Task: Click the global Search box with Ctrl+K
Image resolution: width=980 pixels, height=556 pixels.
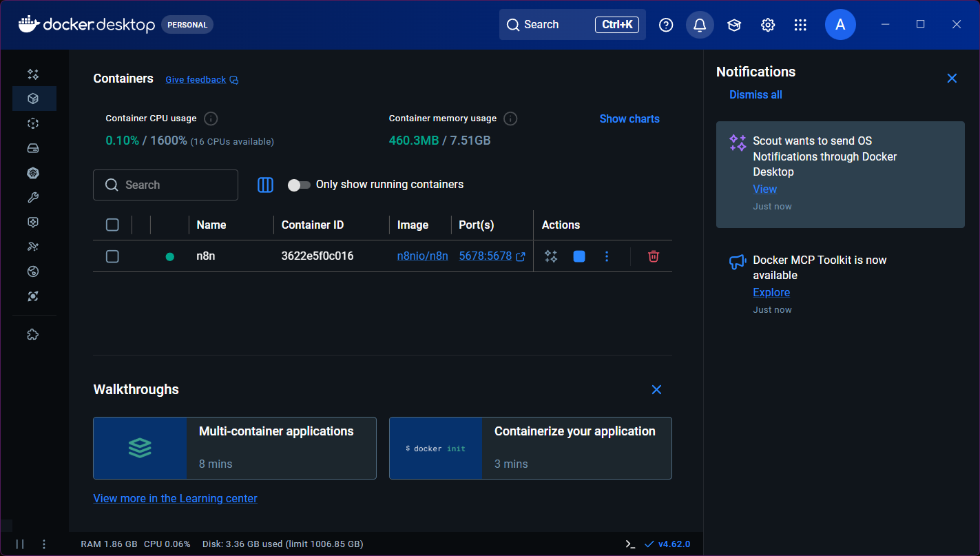Action: (572, 25)
